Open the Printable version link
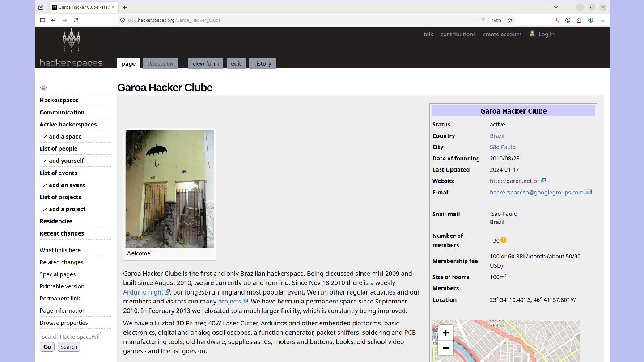The width and height of the screenshot is (644, 362). coord(62,286)
